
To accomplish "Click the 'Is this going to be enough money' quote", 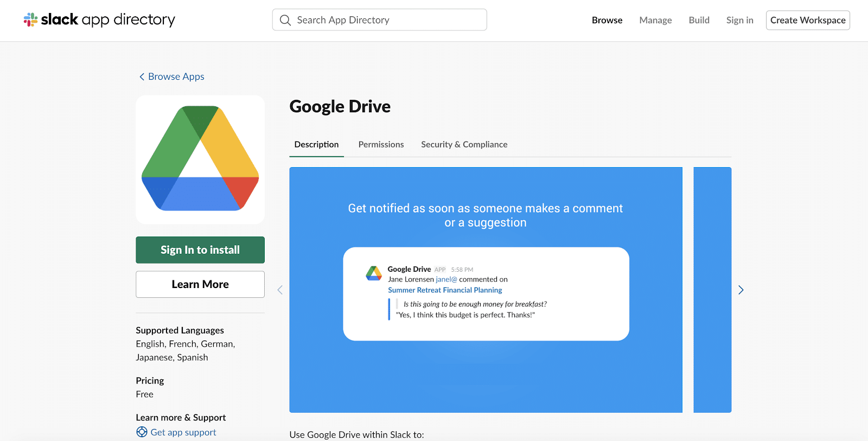I will point(475,304).
